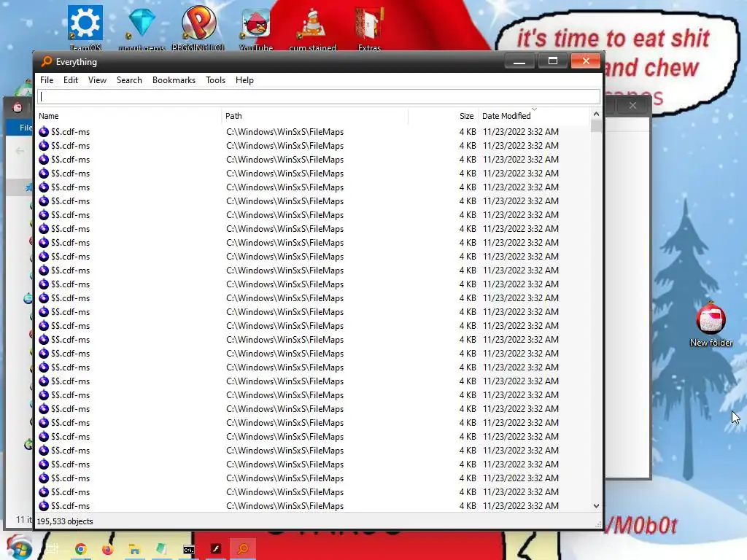The image size is (747, 560).
Task: Select the PEGGING LOL Peggle desktop icon
Action: pyautogui.click(x=198, y=28)
